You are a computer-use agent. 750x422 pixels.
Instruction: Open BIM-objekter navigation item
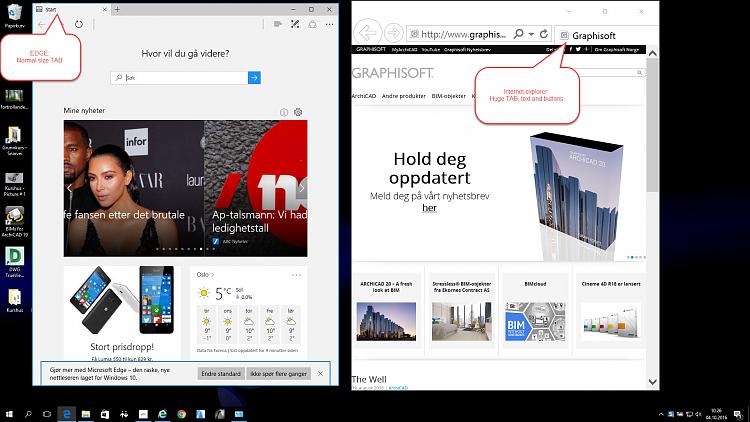449,96
